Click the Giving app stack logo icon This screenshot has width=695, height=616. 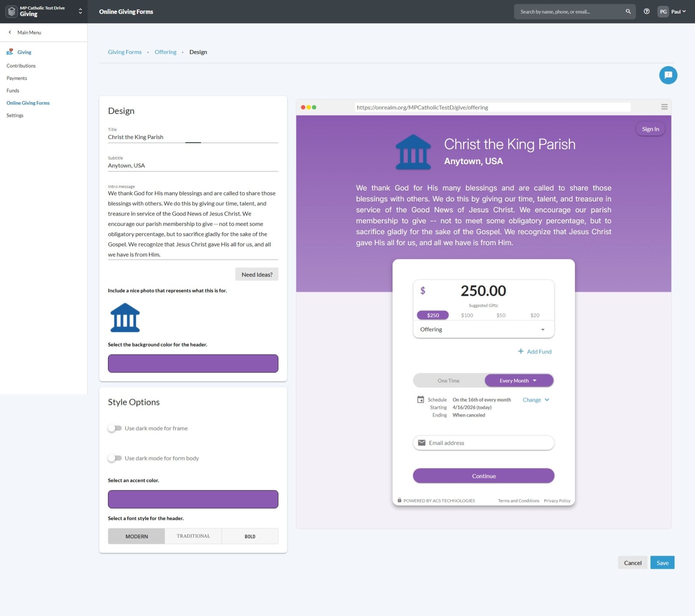(12, 12)
